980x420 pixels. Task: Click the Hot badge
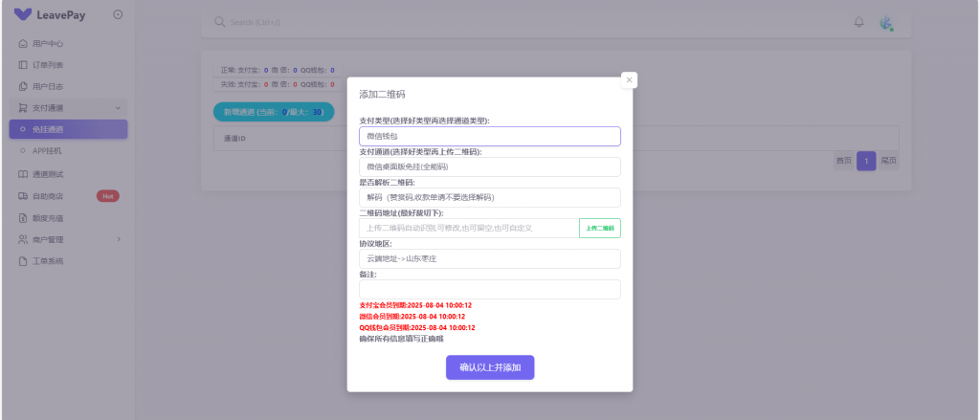point(107,196)
